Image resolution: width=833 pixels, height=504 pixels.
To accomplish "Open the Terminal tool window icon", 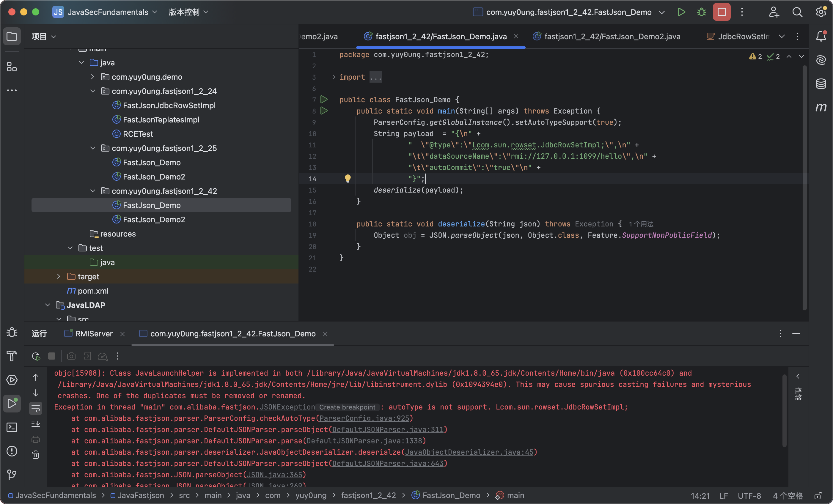I will [x=12, y=427].
